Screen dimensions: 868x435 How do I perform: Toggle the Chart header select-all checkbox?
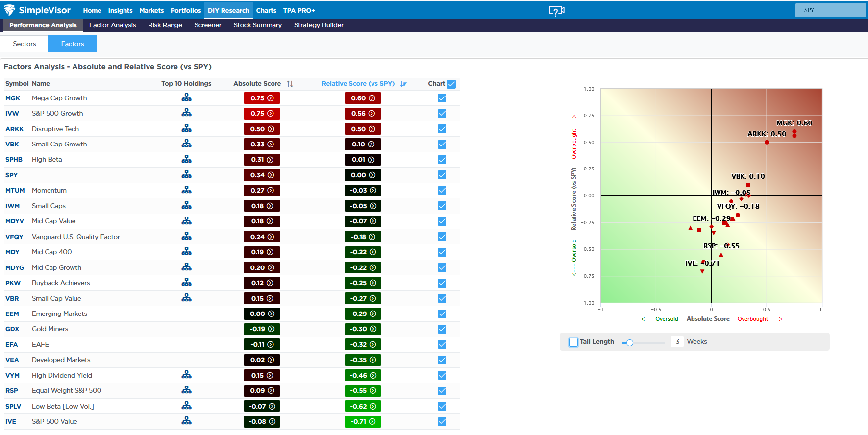click(x=452, y=84)
